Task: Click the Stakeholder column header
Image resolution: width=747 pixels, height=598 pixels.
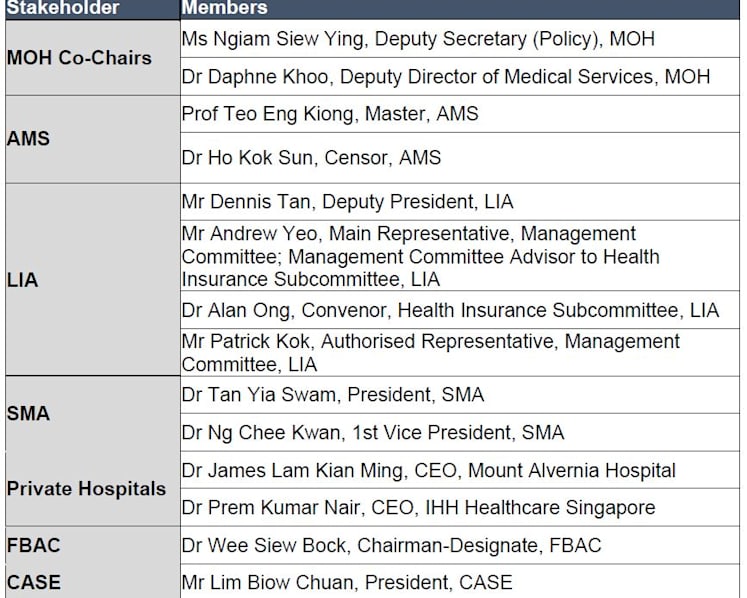Action: [x=92, y=9]
